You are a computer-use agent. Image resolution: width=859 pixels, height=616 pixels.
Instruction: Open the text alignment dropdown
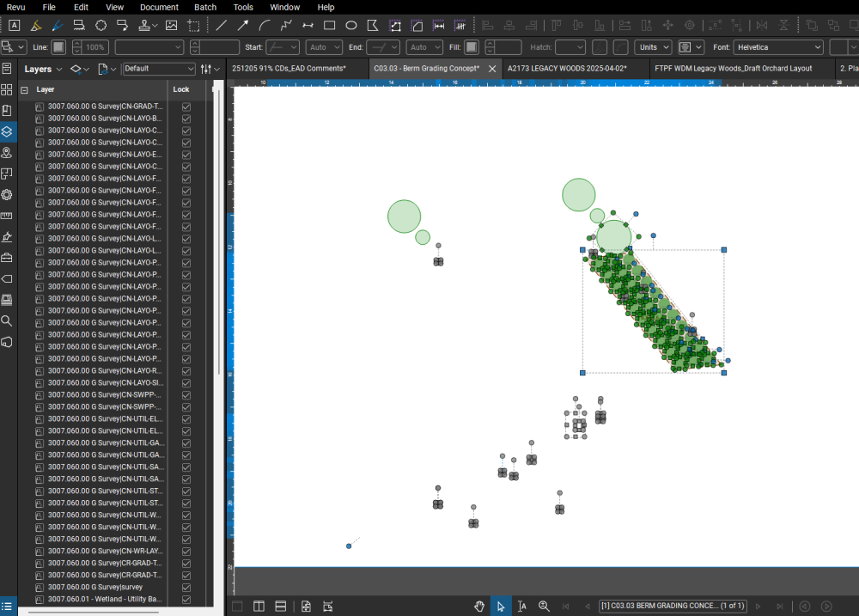click(x=691, y=47)
